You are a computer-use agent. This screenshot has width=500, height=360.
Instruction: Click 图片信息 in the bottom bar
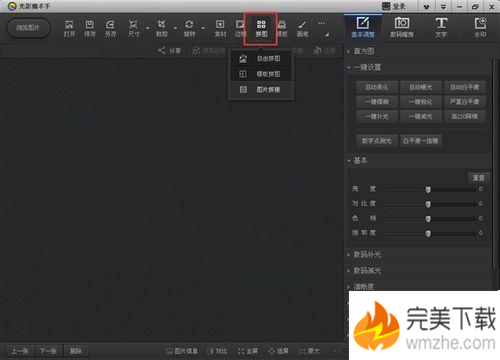coord(182,351)
